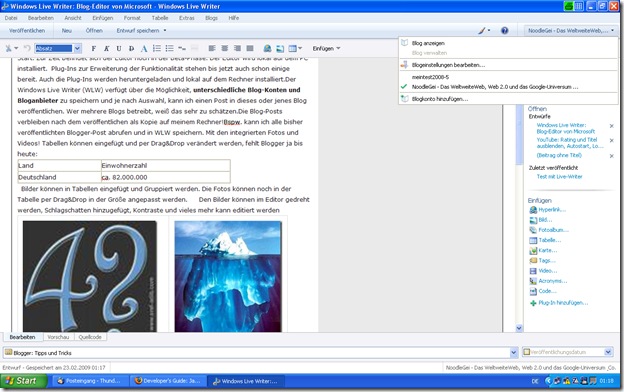Switch to the Vorschau tab
The image size is (624, 392).
(58, 337)
